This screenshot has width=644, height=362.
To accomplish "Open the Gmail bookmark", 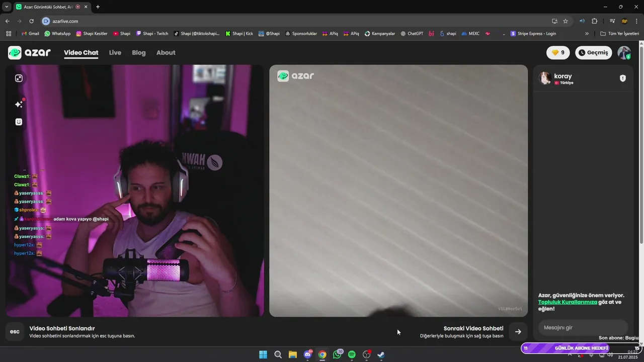I will point(30,34).
